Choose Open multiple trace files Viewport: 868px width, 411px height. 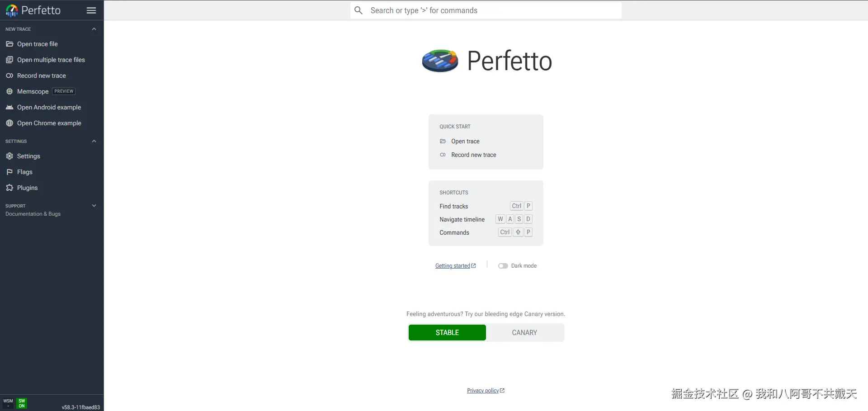52,60
